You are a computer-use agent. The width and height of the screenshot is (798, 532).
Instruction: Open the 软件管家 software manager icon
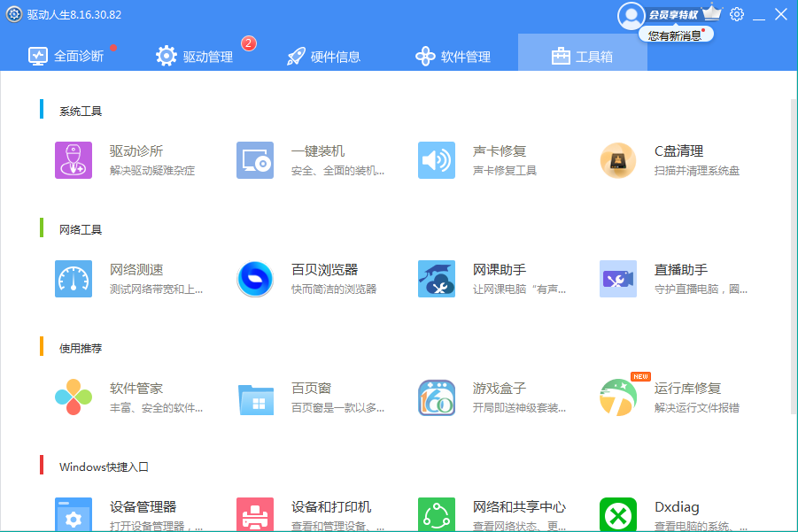(x=74, y=397)
